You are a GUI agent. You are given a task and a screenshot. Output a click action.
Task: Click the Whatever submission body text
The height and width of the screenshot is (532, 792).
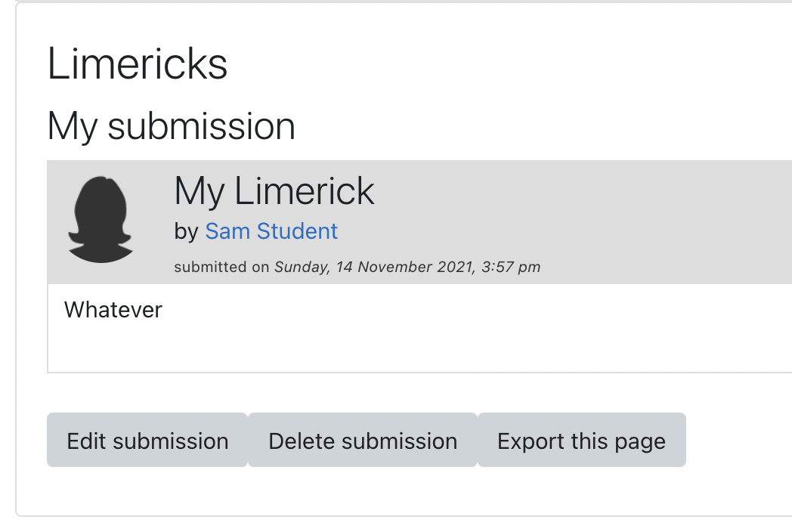point(113,310)
